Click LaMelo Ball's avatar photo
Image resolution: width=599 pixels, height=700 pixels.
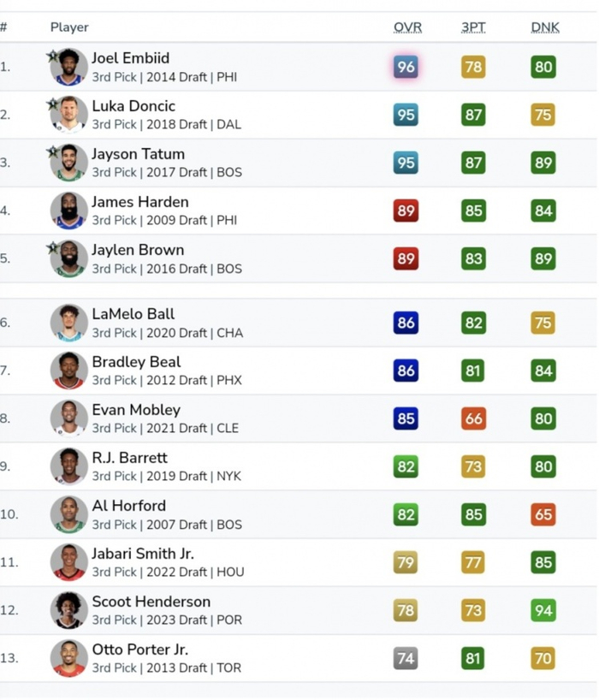tap(68, 323)
